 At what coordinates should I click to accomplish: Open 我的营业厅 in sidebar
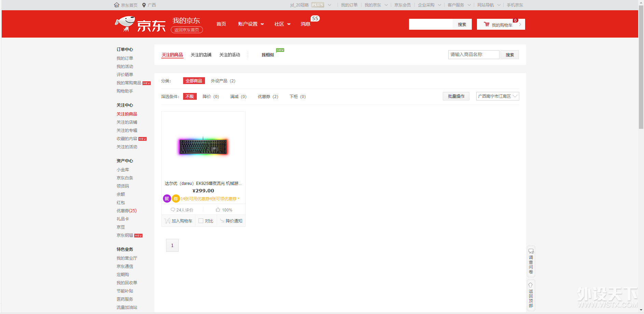click(x=127, y=258)
